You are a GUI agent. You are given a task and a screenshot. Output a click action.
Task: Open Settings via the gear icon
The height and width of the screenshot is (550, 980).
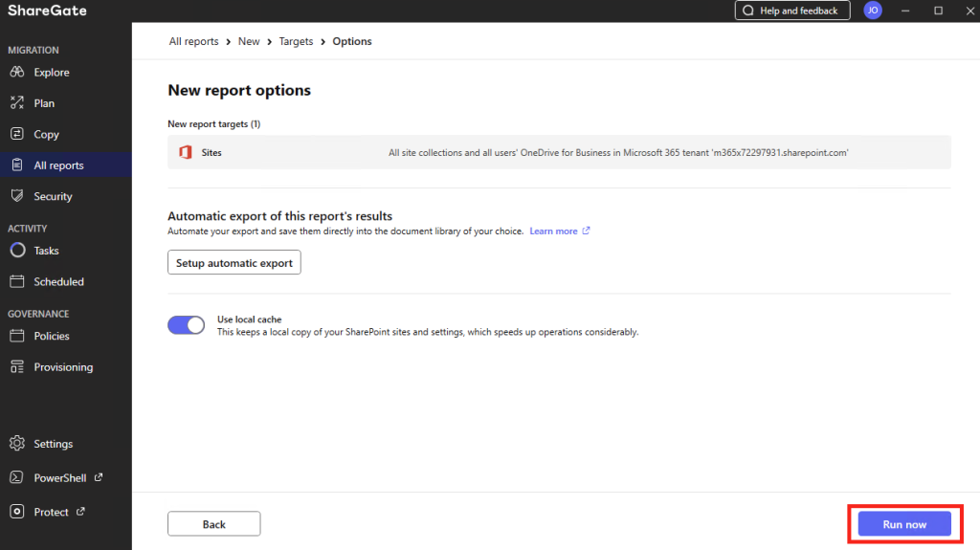point(17,443)
